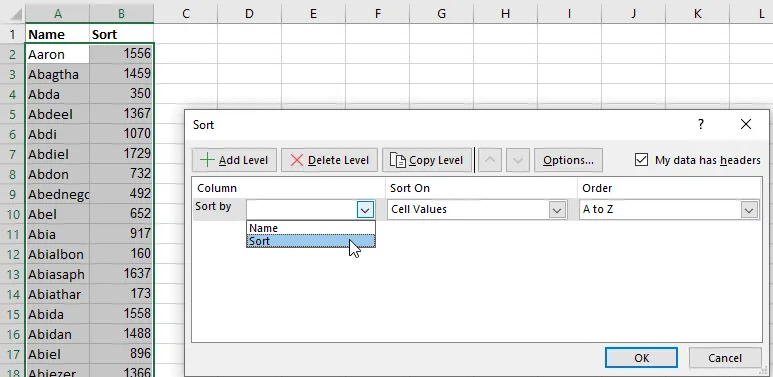
Task: Click the Add Level plus icon
Action: tap(207, 160)
